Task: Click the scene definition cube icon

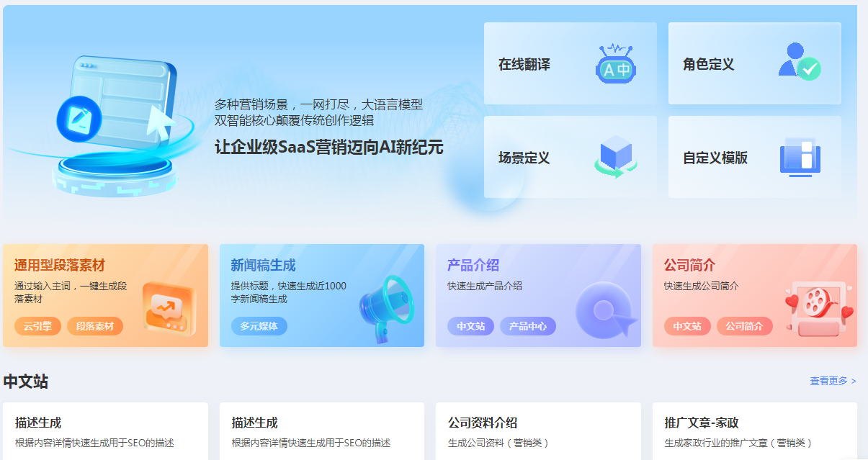Action: [615, 156]
